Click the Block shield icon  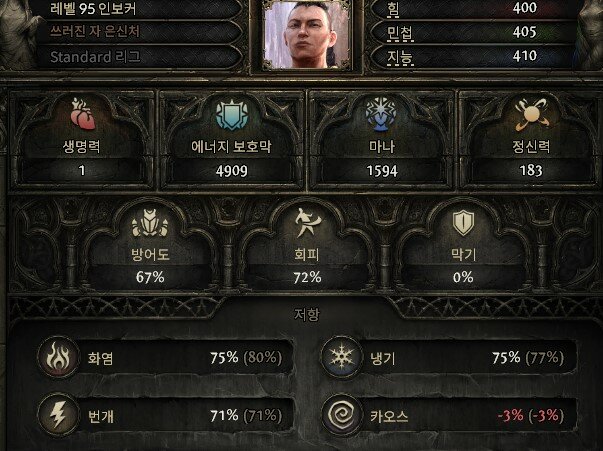(463, 223)
